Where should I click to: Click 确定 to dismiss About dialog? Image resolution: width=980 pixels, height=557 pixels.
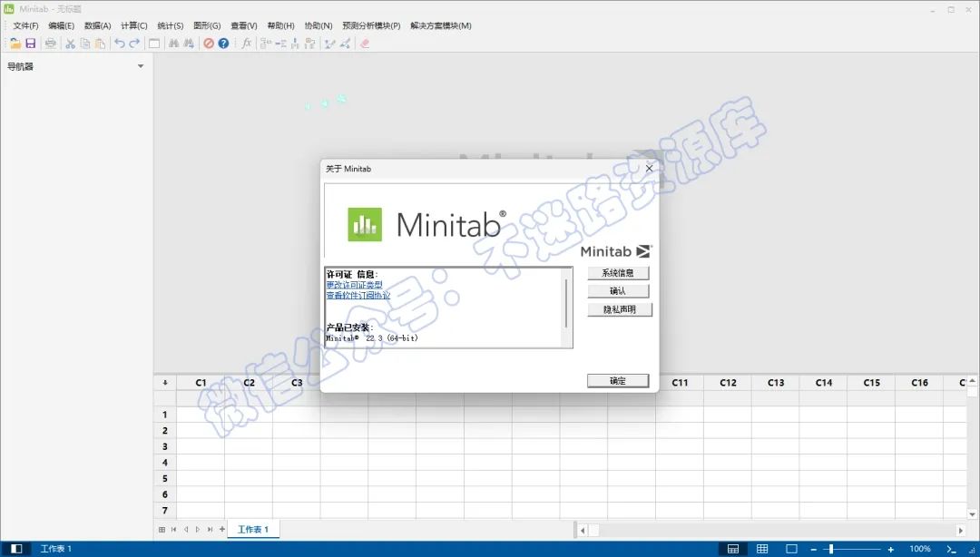tap(618, 381)
